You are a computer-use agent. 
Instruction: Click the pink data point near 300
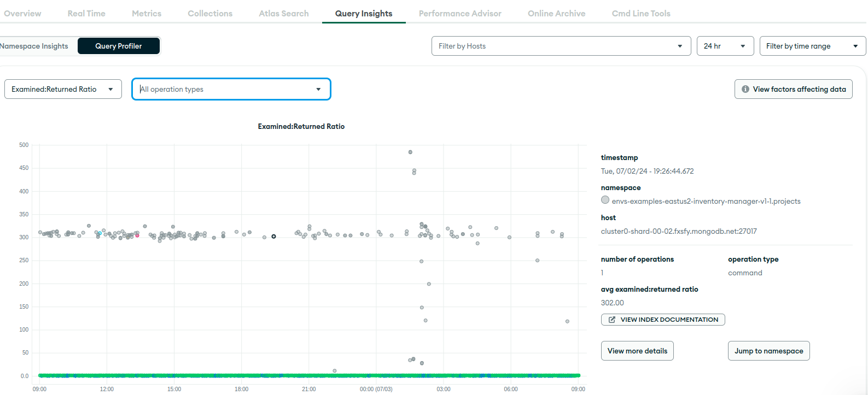137,235
